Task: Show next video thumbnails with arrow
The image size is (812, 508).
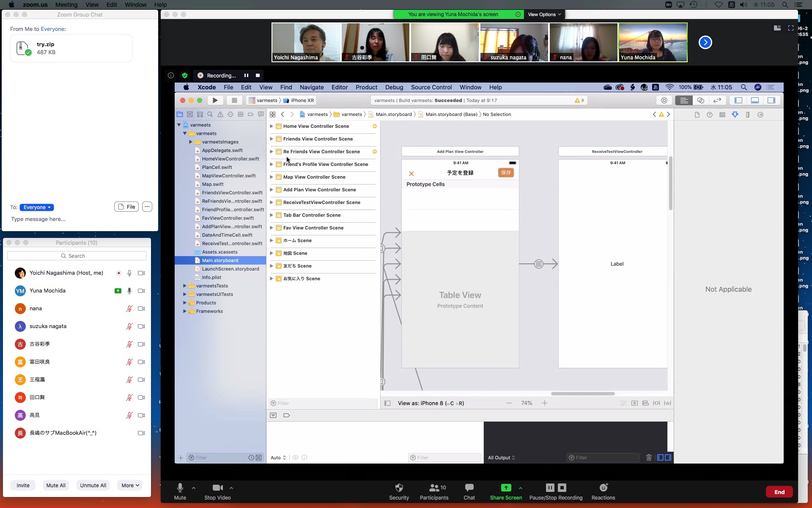Action: tap(705, 42)
